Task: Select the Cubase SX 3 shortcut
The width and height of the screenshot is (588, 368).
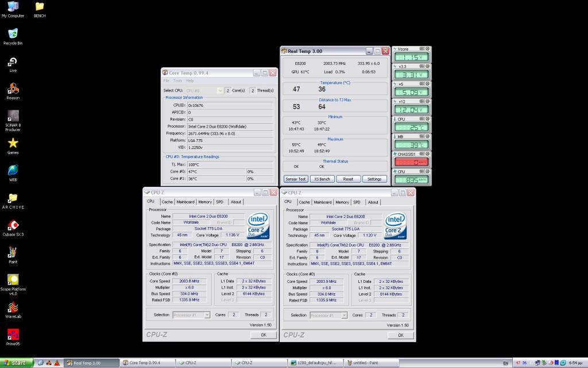Action: 13,228
